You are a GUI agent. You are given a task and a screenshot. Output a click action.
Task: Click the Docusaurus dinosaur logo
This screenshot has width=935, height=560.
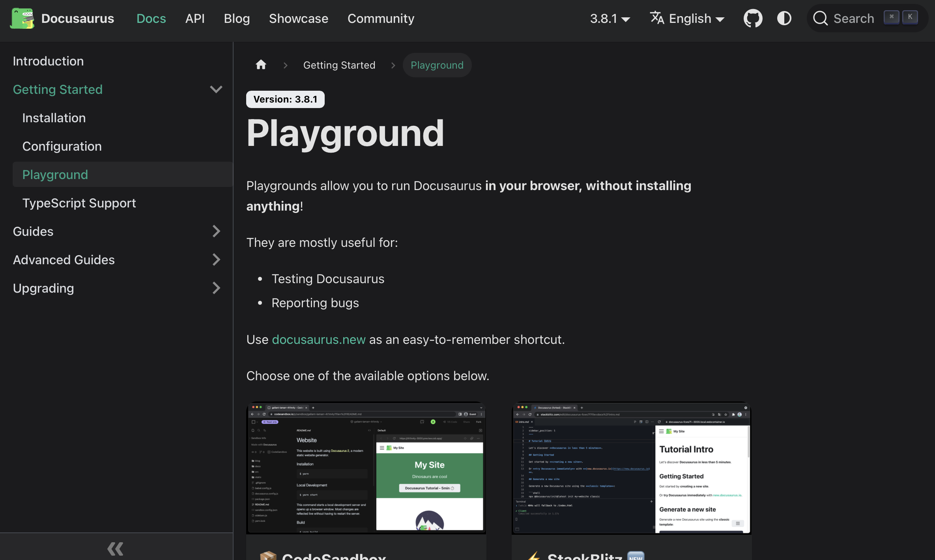coord(22,18)
